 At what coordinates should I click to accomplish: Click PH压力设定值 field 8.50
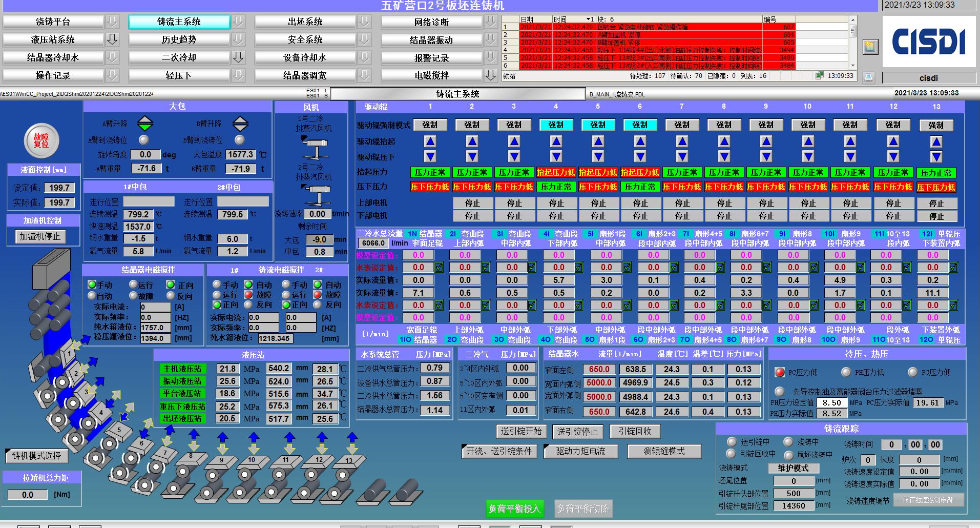tap(832, 403)
